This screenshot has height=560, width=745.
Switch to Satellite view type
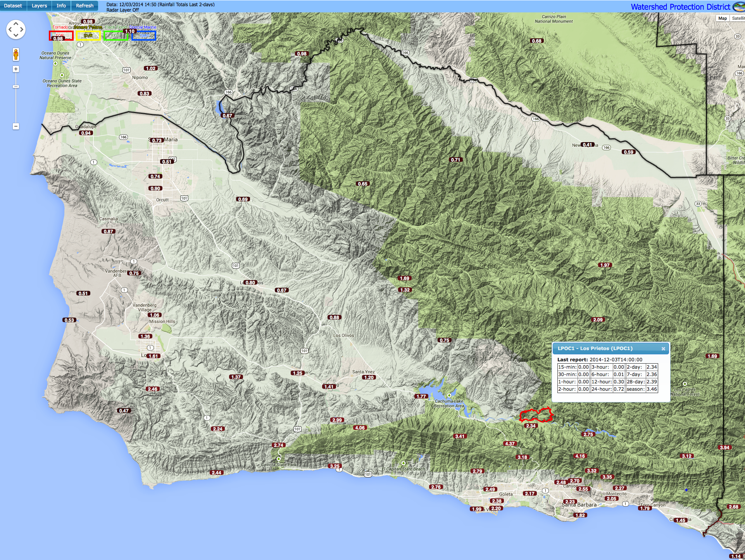coord(738,18)
